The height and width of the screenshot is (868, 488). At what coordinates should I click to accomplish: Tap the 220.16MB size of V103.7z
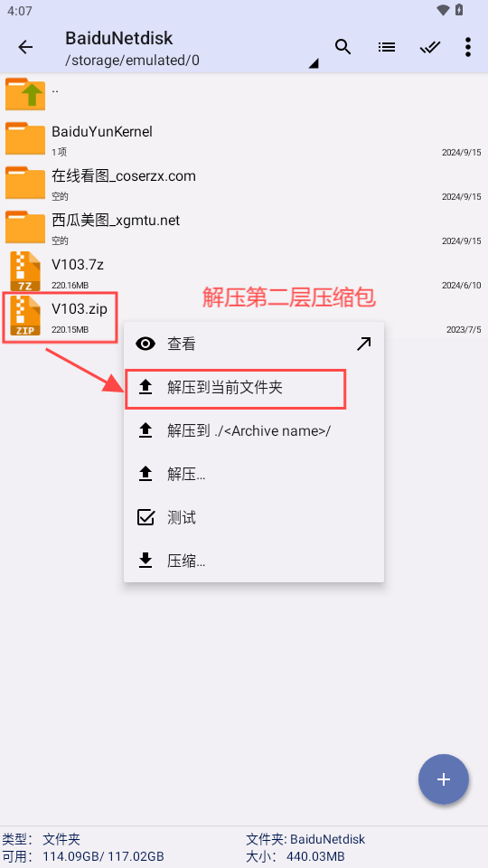click(70, 285)
